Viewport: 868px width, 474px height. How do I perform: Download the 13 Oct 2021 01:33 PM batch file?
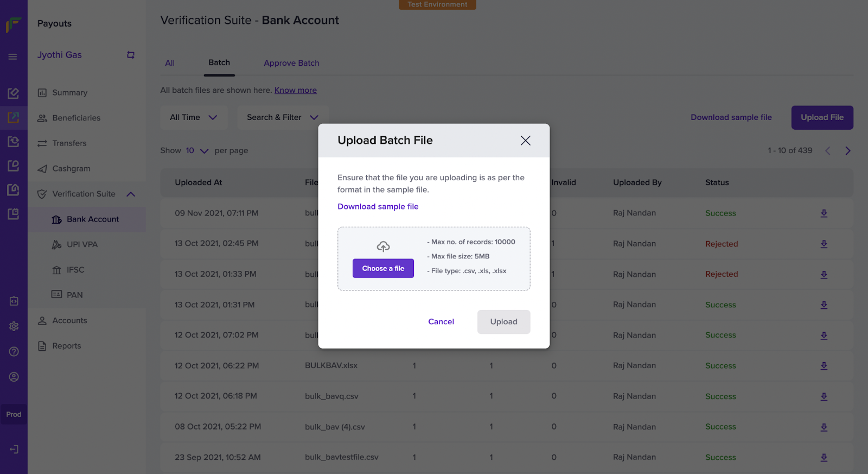pos(824,274)
